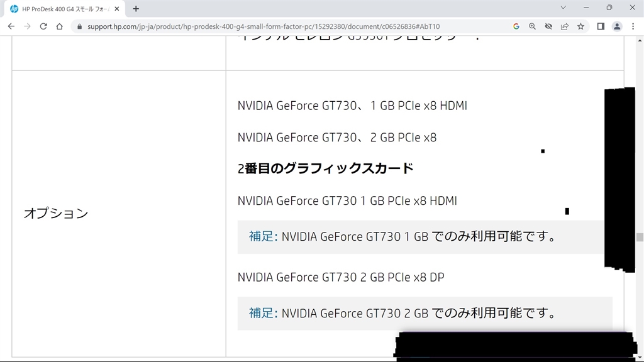
Task: Close the HP ProDesk tab
Action: point(117,9)
